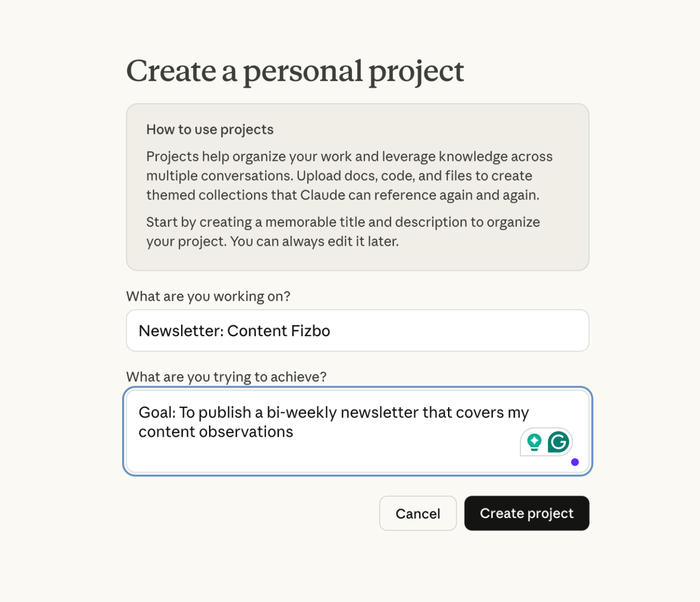Place cursor after 'content observations'
The image size is (700, 602).
tap(294, 432)
